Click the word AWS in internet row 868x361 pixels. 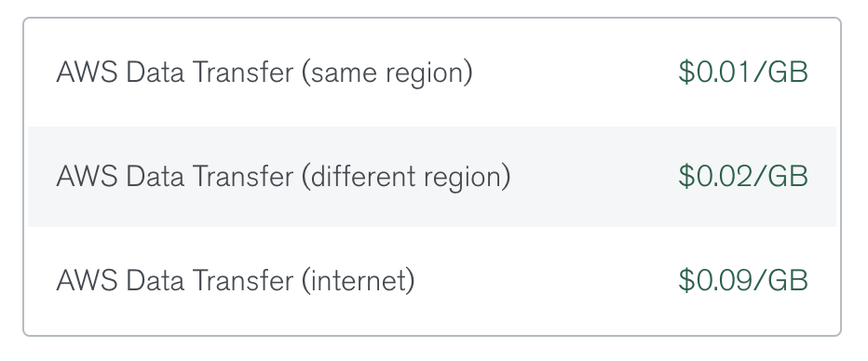pyautogui.click(x=87, y=280)
